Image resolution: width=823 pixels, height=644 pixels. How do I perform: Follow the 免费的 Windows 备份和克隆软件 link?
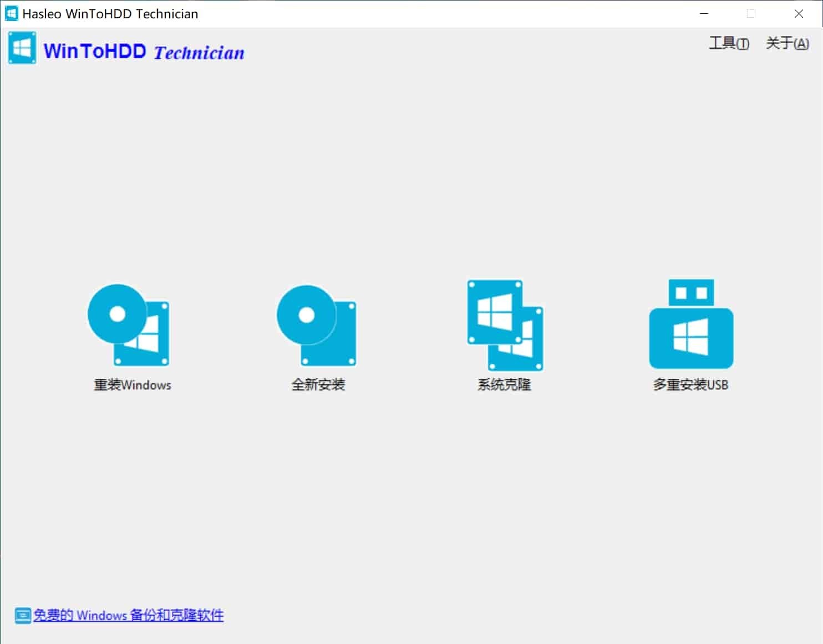coord(129,615)
